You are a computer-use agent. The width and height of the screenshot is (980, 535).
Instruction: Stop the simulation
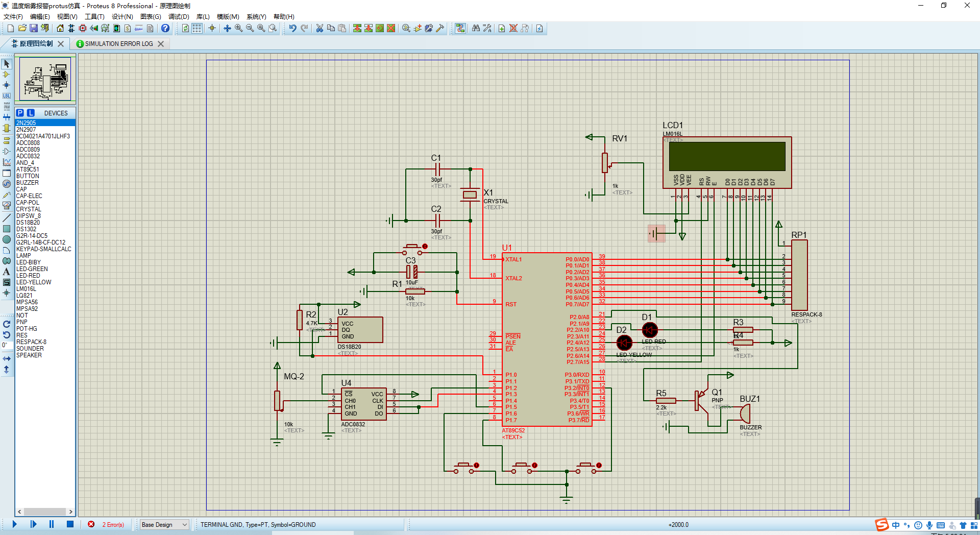pos(70,524)
